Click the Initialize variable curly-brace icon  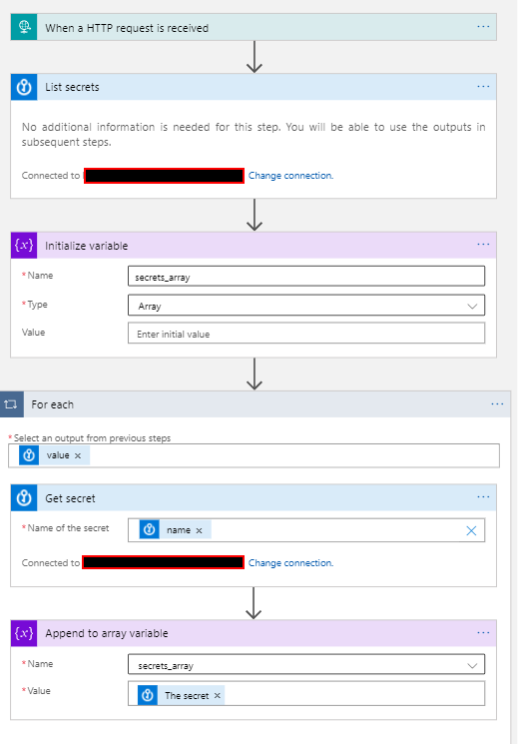click(x=24, y=245)
